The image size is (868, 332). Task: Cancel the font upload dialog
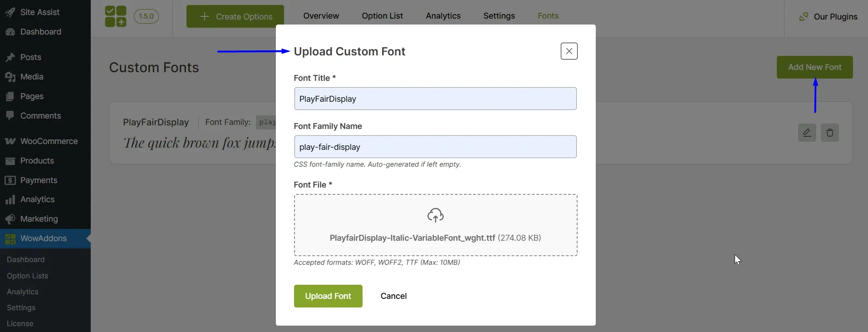click(x=393, y=296)
